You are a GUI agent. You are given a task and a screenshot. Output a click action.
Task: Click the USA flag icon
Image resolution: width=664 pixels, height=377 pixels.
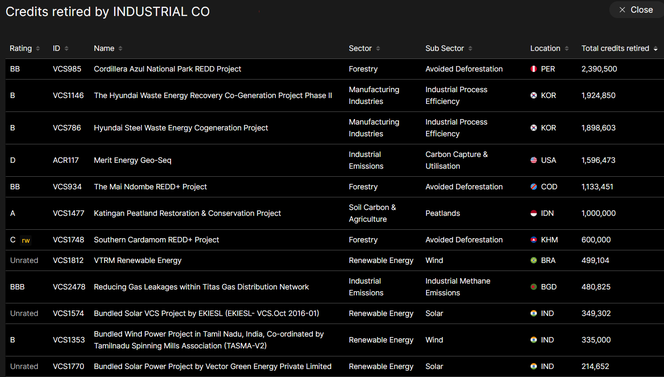534,160
